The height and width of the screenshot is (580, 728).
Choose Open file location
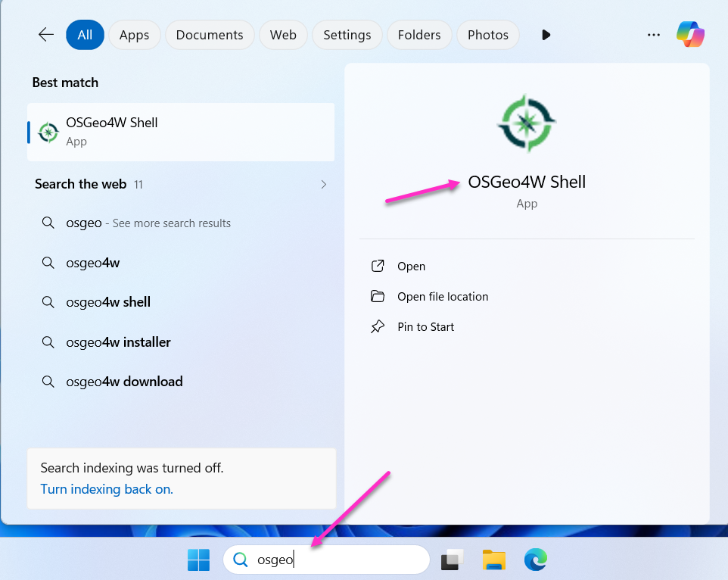[x=443, y=297]
